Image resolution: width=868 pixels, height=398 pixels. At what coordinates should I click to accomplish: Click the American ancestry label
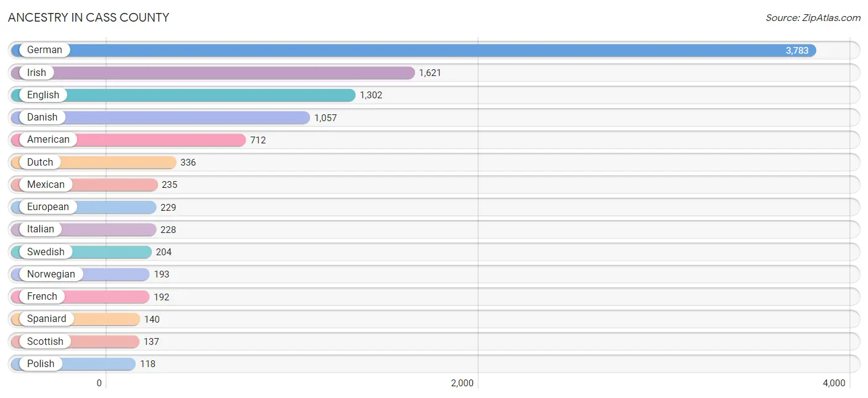[x=48, y=140]
